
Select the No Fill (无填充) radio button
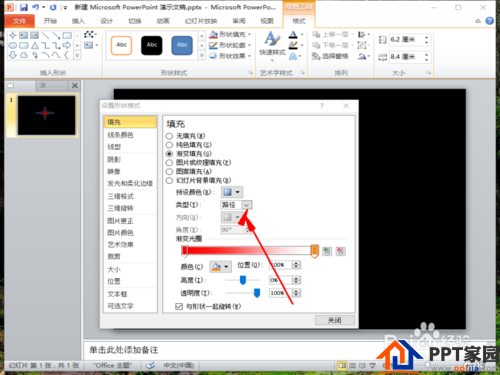click(x=169, y=136)
